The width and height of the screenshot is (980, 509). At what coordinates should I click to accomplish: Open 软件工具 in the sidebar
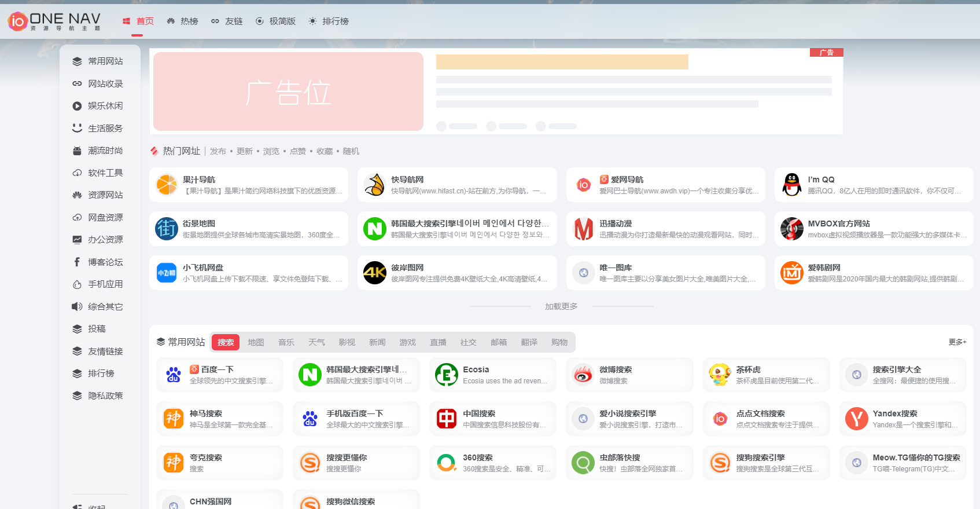coord(105,173)
